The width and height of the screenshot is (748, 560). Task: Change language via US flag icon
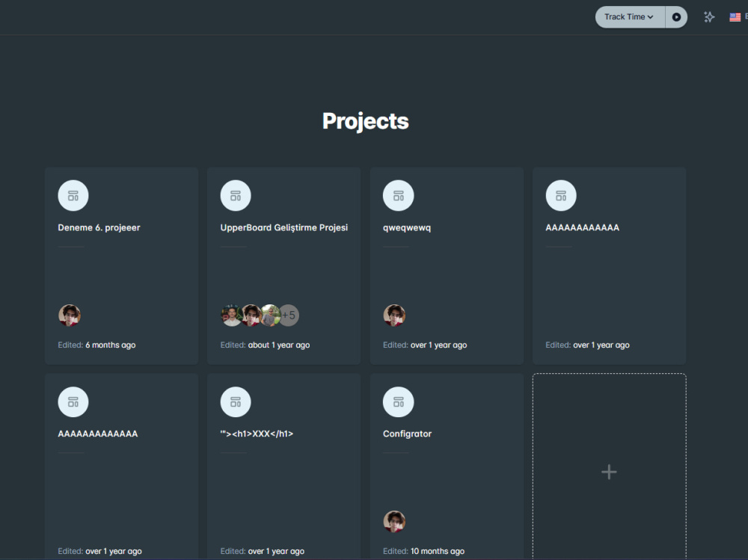pyautogui.click(x=735, y=17)
